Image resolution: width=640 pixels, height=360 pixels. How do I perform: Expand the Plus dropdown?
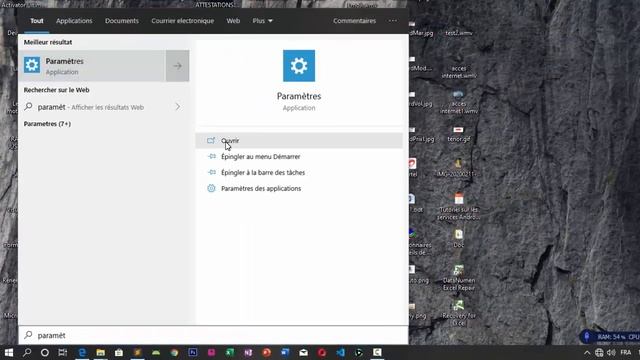tap(262, 21)
